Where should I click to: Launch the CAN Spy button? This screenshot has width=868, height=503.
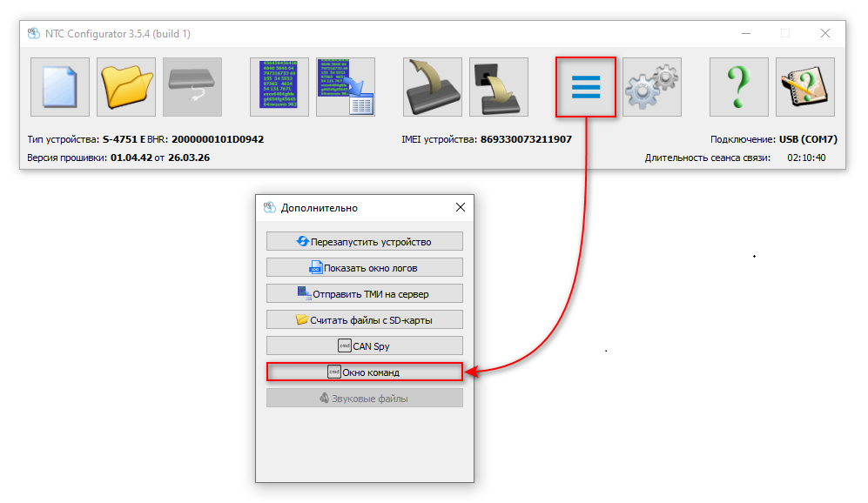click(364, 345)
